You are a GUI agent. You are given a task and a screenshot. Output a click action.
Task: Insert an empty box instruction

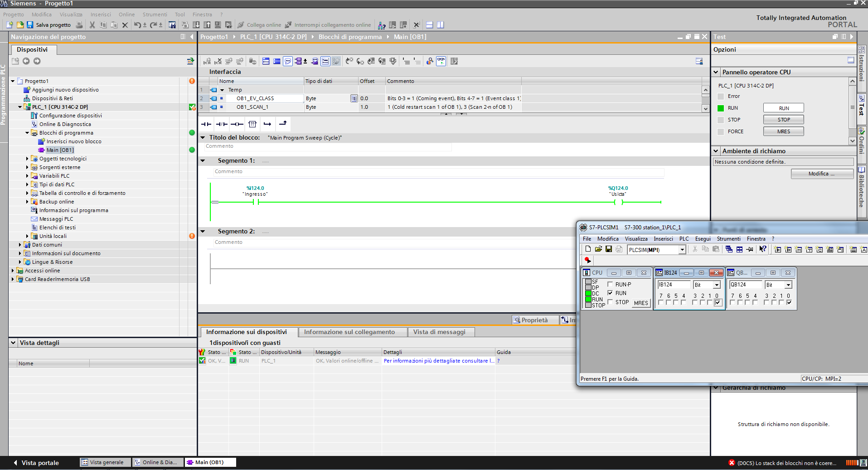click(x=252, y=124)
